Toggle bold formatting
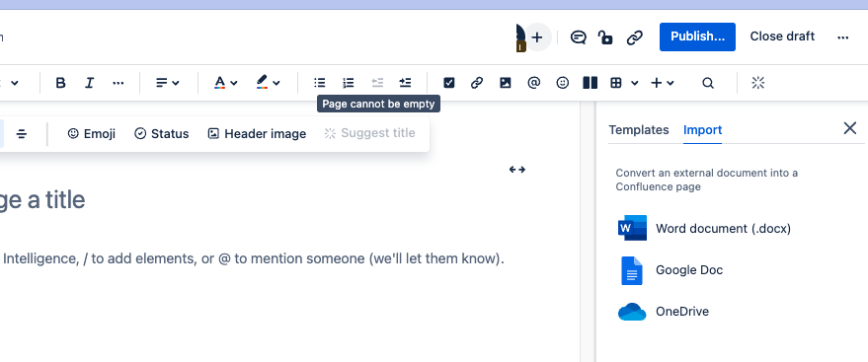 (x=61, y=83)
